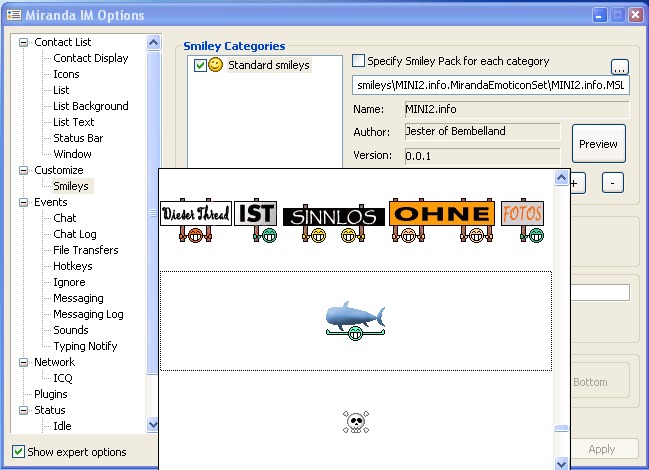Toggle the Standard smileys checkbox

point(200,65)
